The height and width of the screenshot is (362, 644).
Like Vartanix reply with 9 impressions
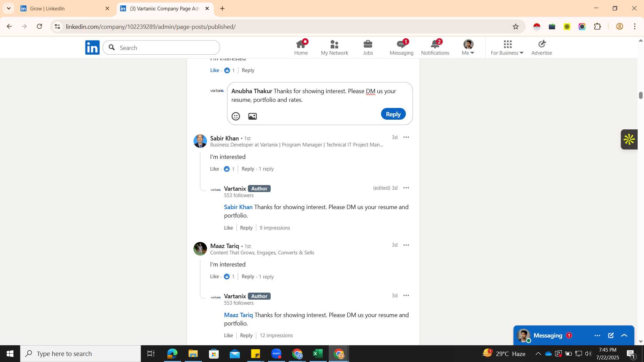coord(228,228)
